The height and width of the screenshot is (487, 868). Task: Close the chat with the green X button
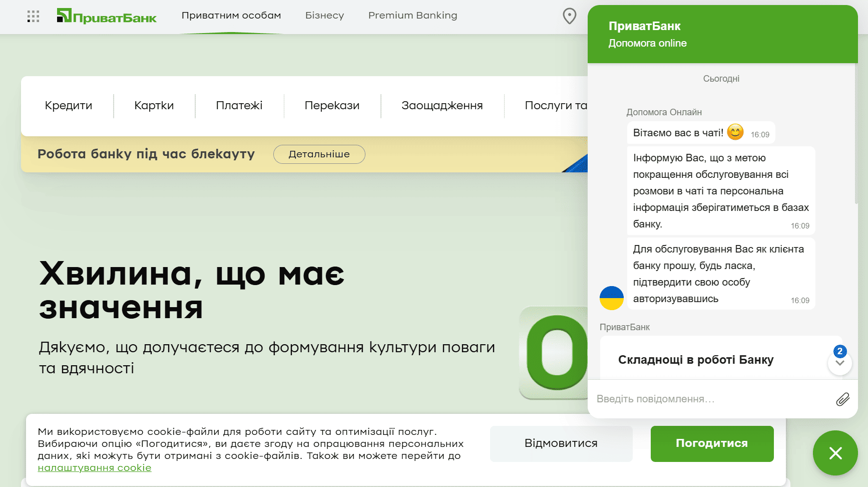tap(835, 453)
